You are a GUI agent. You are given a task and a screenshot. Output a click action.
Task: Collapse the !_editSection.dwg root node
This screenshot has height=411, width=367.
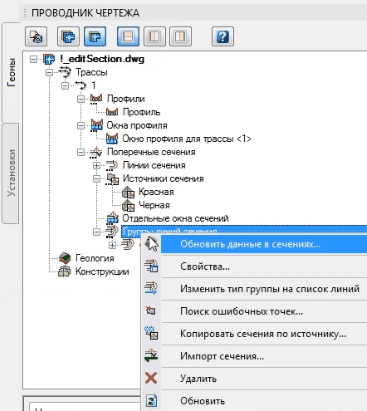tap(33, 59)
